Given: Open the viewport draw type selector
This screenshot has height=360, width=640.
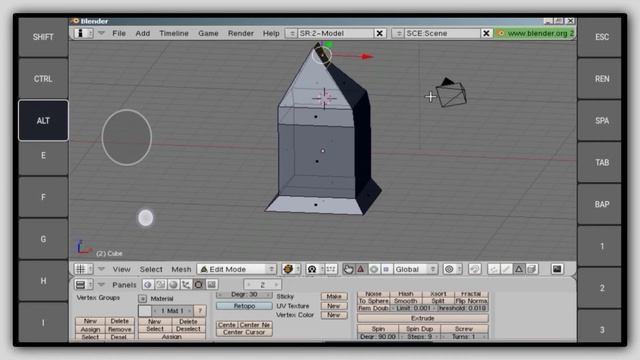Looking at the screenshot, I should [x=291, y=269].
